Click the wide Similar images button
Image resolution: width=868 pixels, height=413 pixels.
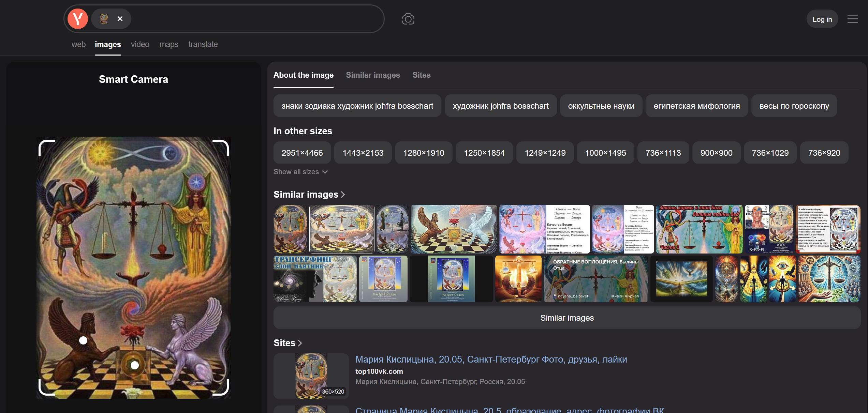(x=567, y=318)
